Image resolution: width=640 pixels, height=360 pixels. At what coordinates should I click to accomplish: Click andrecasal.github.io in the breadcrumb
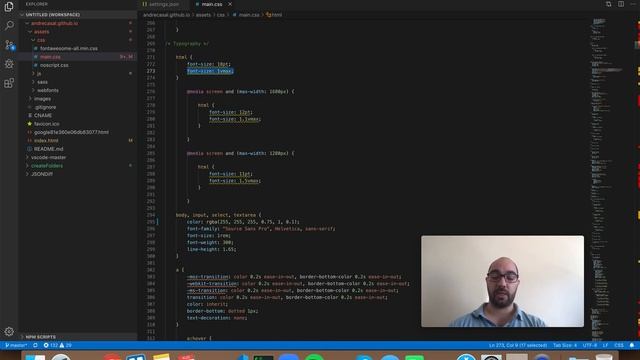(166, 15)
